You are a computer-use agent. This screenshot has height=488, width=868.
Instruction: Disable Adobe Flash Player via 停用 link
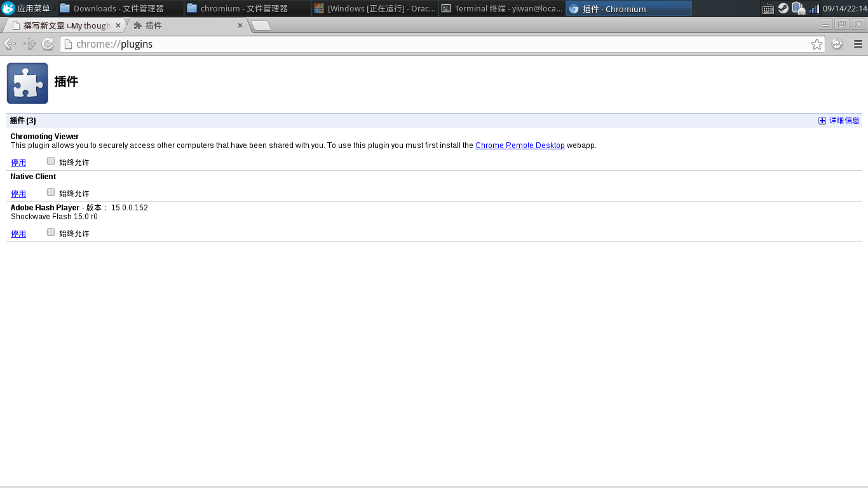tap(18, 234)
